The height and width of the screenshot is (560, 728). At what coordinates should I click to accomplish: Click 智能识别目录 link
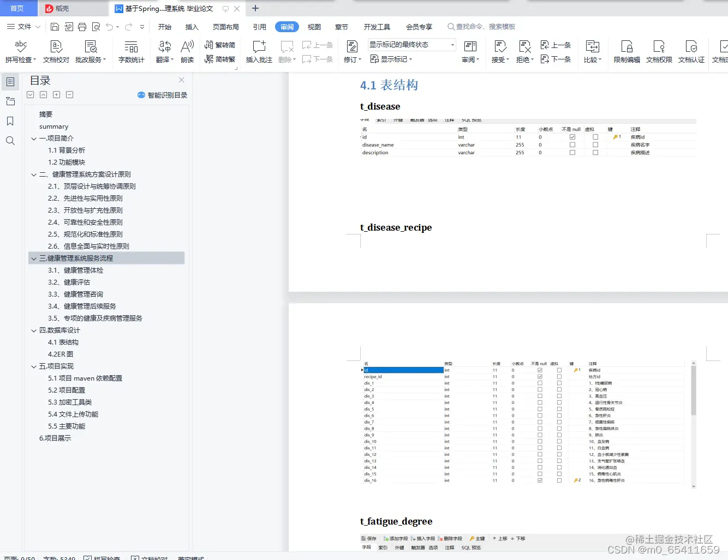point(162,95)
